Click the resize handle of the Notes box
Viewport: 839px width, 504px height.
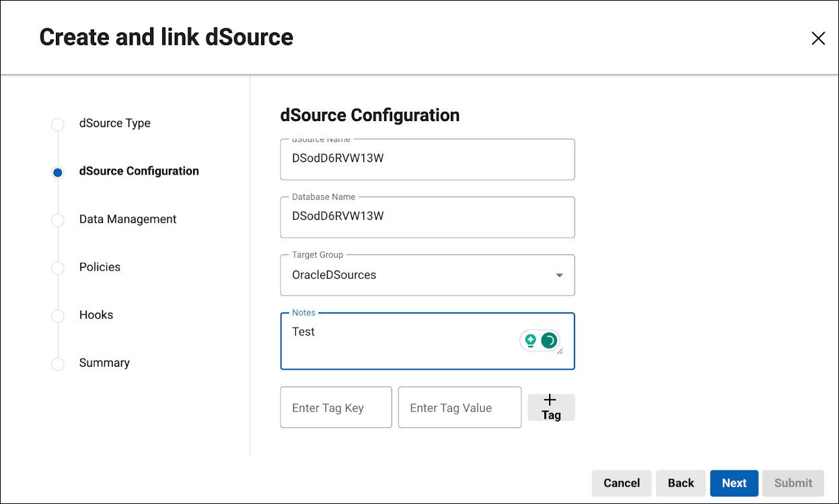(560, 351)
